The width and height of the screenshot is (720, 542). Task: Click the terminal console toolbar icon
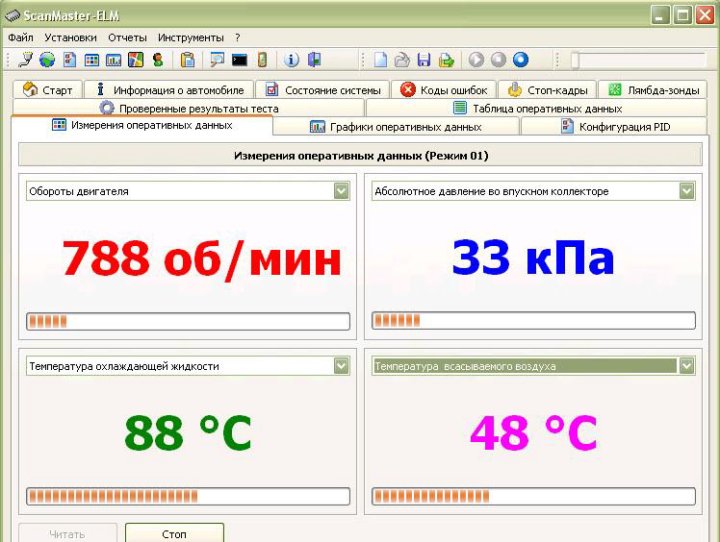pyautogui.click(x=239, y=60)
